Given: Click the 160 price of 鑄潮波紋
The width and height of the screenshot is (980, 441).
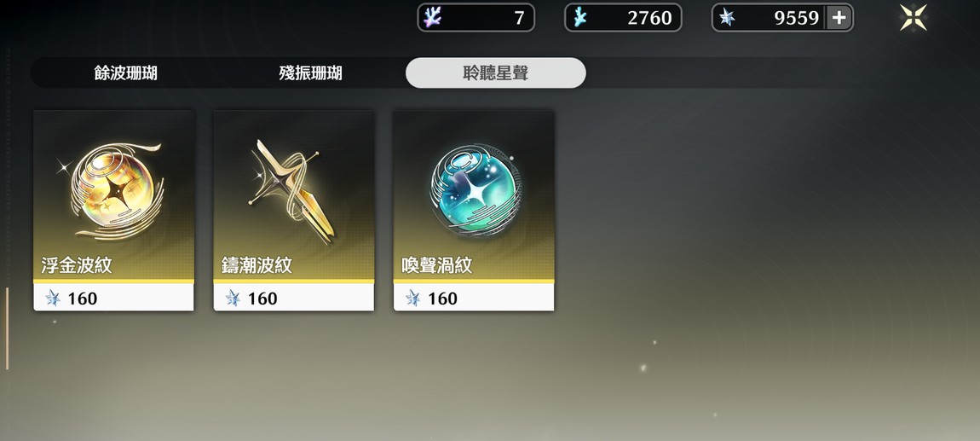Looking at the screenshot, I should [x=262, y=299].
